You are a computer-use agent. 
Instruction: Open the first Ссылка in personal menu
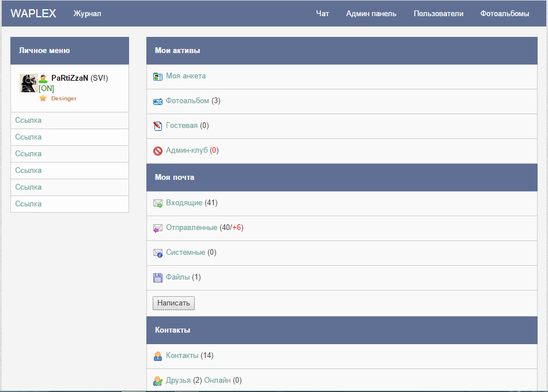pos(28,120)
